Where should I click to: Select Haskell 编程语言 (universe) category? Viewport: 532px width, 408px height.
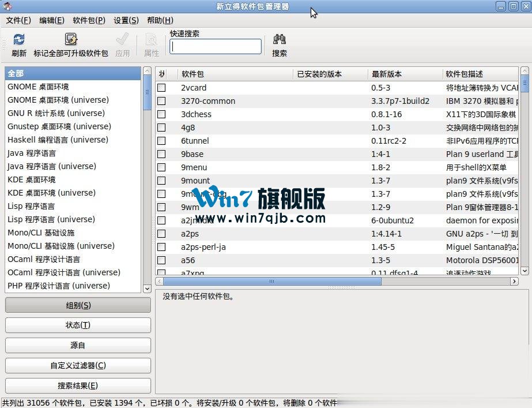click(x=73, y=140)
